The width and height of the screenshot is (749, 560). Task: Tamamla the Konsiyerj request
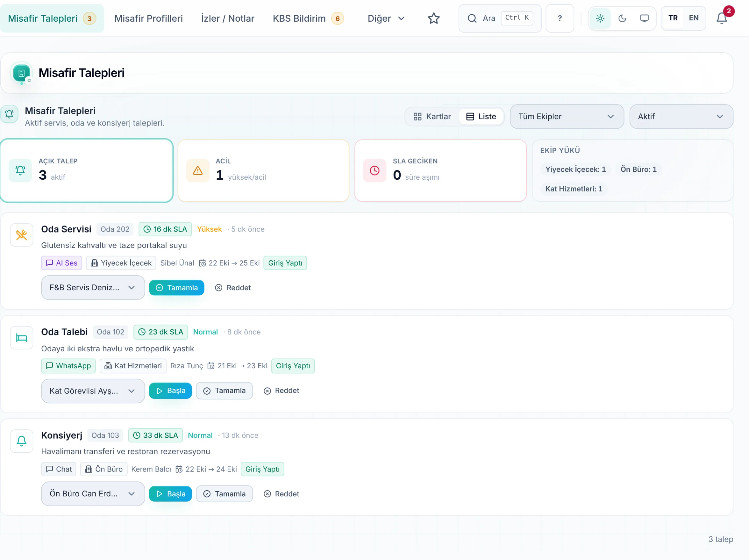coord(225,494)
